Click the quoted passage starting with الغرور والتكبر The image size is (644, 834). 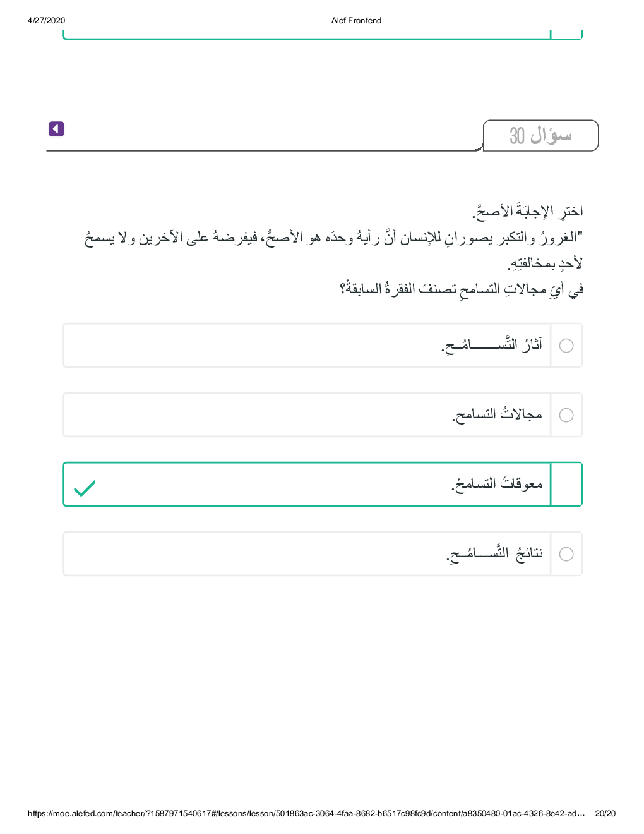tap(333, 238)
